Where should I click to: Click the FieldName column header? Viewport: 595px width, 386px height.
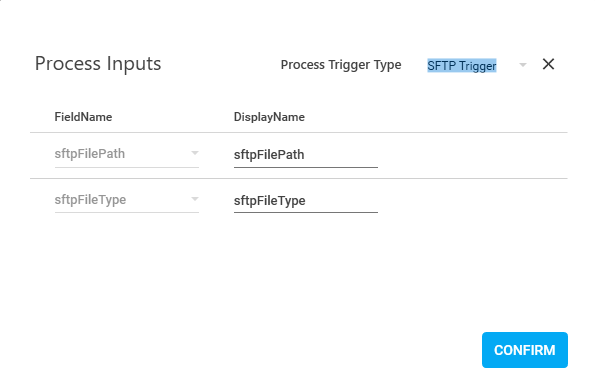tap(83, 117)
